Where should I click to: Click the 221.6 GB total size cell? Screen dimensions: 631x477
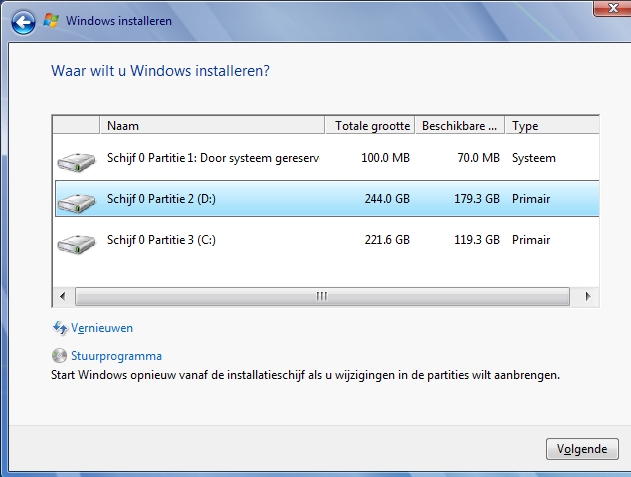coord(387,240)
